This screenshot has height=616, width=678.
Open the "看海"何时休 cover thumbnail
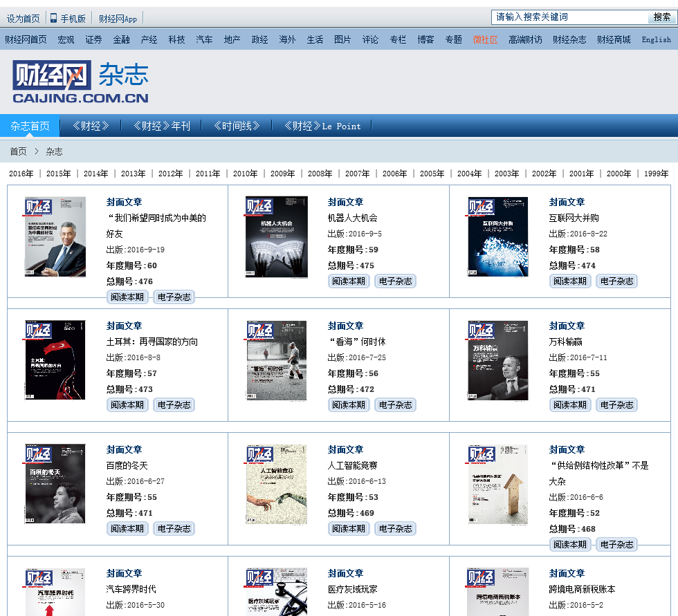click(x=276, y=360)
